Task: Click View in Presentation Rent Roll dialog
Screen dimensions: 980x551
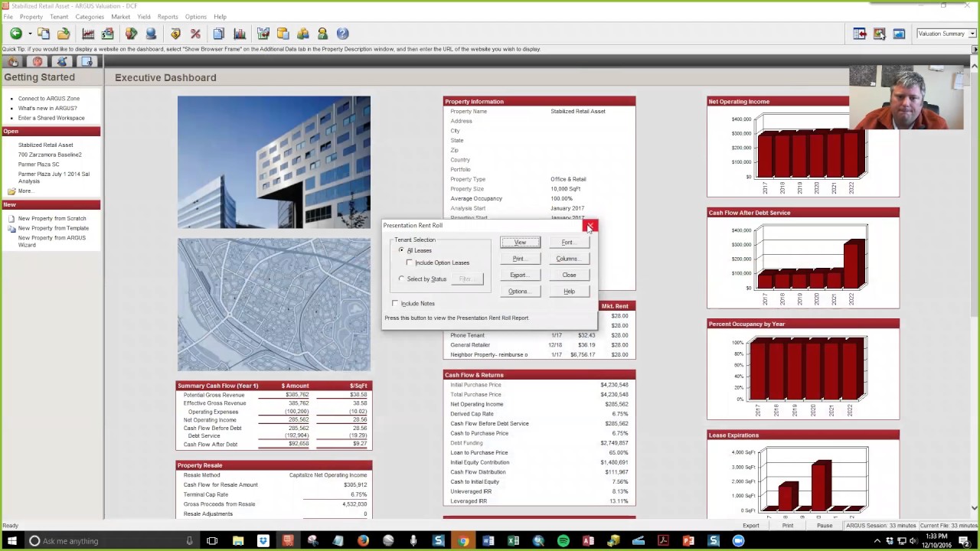Action: coord(520,243)
